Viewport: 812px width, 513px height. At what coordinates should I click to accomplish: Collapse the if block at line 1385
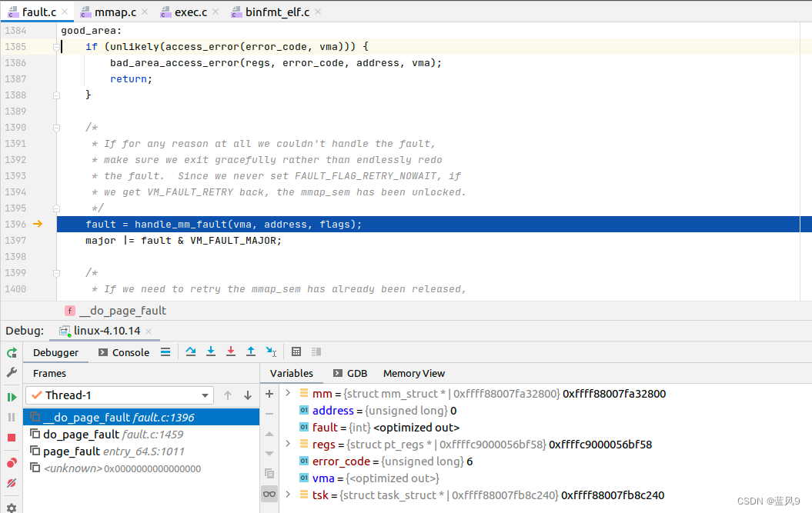[56, 47]
